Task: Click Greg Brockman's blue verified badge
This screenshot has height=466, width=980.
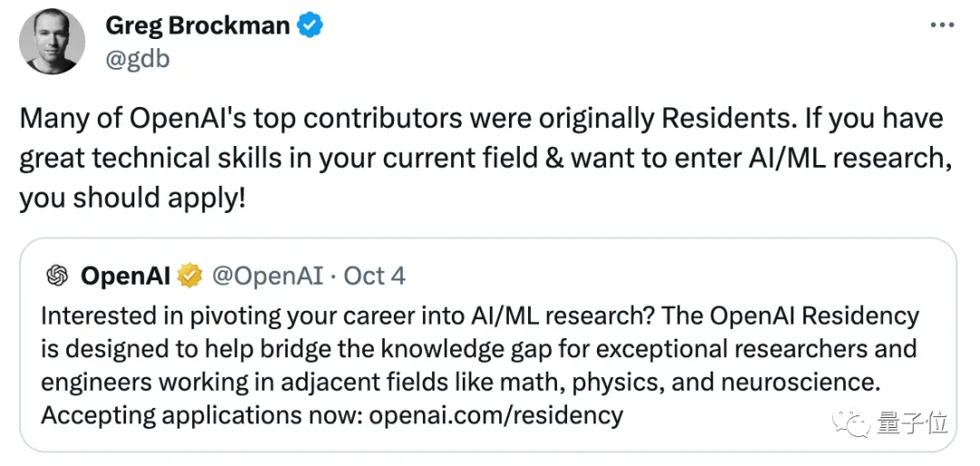Action: tap(311, 26)
